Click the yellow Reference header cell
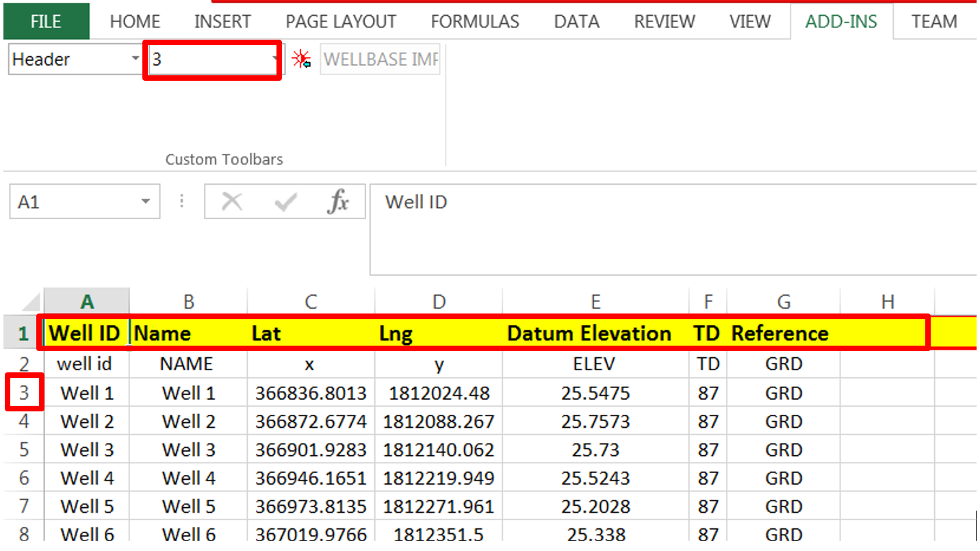Screen dimensions: 980x551 click(784, 333)
